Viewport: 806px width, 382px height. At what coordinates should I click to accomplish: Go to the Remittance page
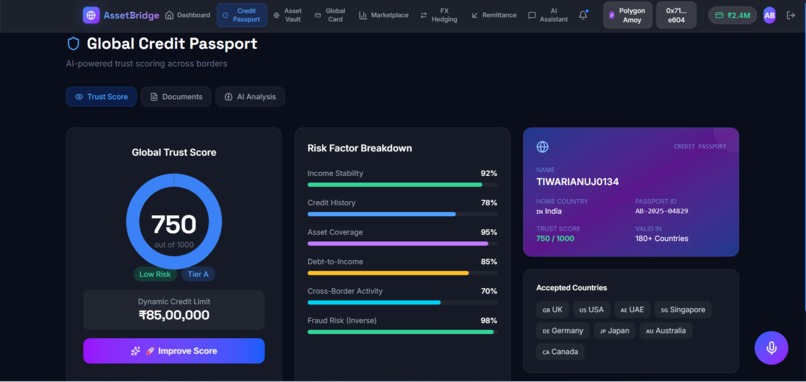point(494,15)
